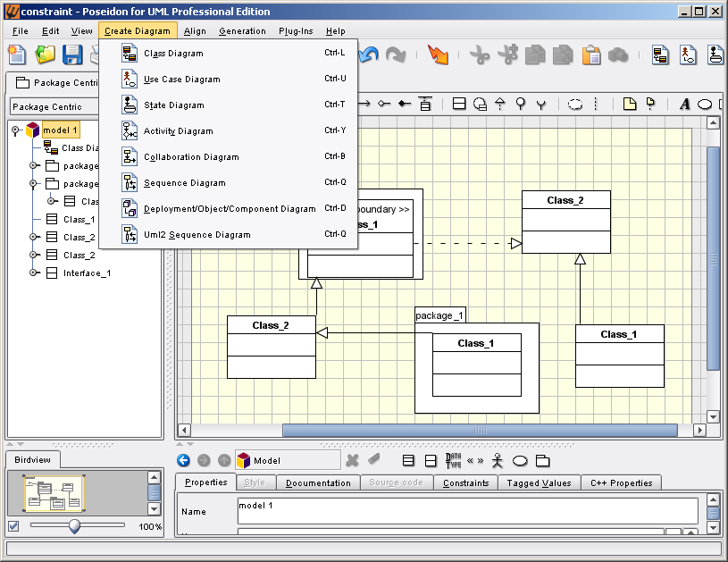This screenshot has width=728, height=562.
Task: Expand the first Class_2 tree node
Action: [33, 237]
